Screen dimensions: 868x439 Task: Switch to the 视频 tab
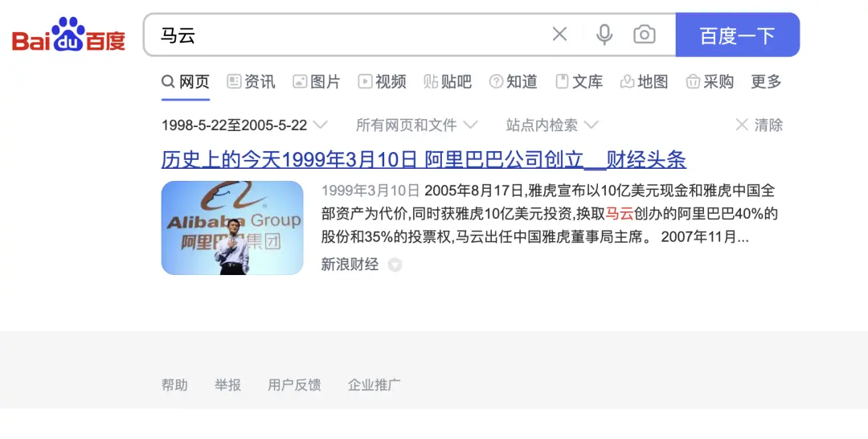(x=382, y=81)
